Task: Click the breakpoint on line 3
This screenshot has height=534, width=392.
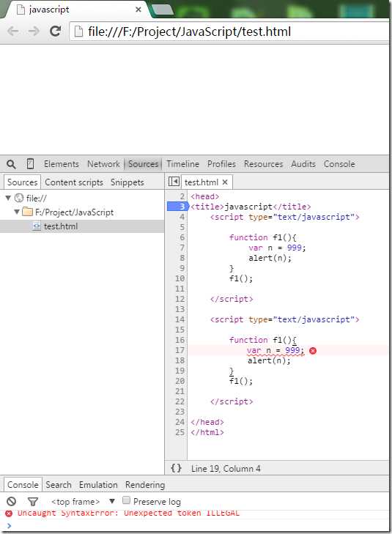Action: (178, 207)
